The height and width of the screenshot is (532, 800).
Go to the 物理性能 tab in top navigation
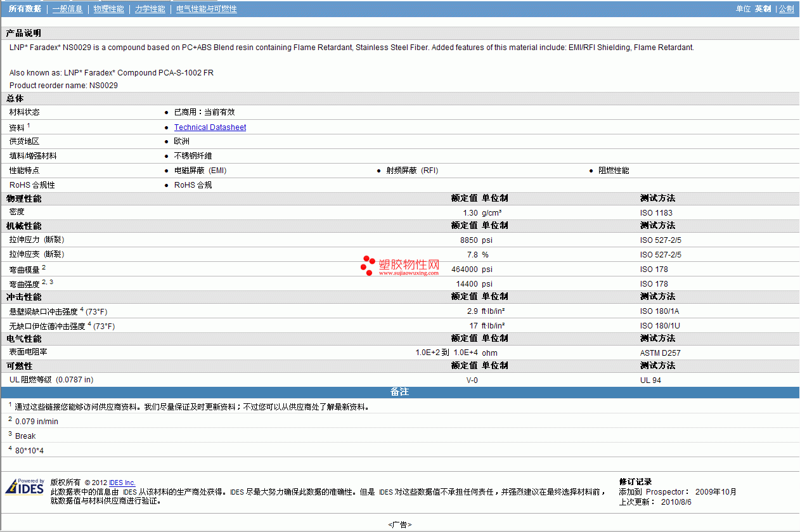[x=108, y=9]
